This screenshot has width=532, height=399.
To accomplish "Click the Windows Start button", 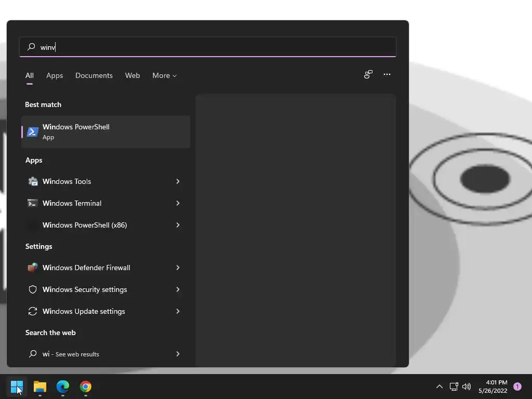I will (17, 387).
